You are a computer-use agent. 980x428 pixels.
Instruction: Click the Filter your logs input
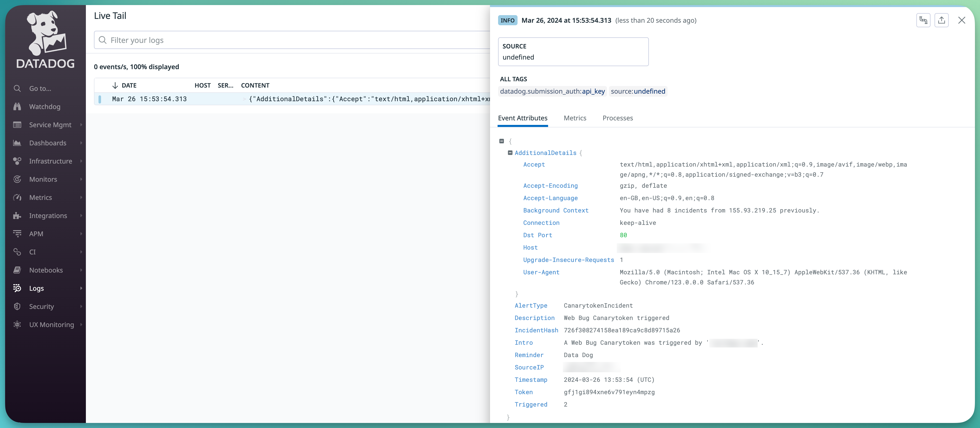pyautogui.click(x=292, y=40)
